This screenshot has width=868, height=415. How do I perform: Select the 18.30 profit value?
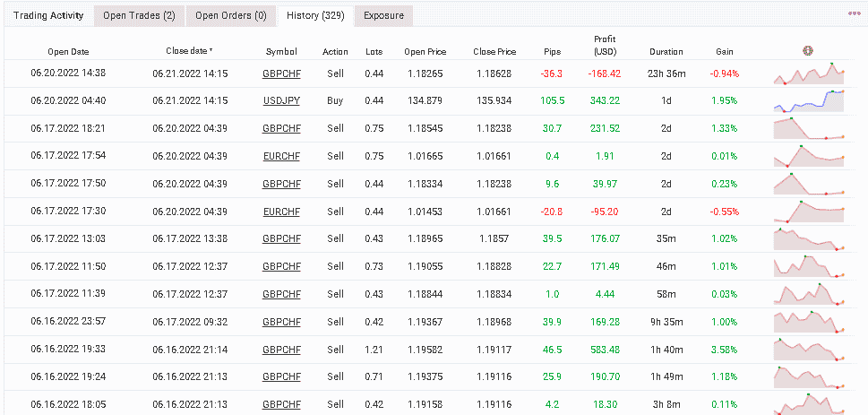pyautogui.click(x=605, y=404)
